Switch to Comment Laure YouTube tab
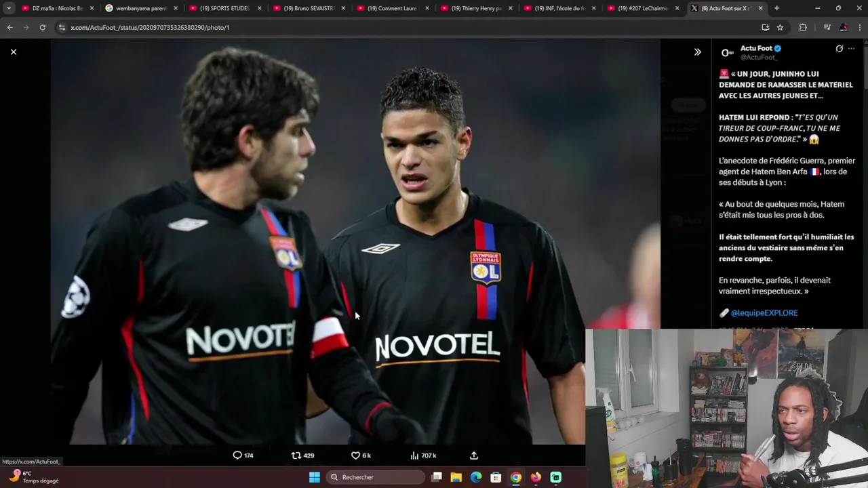868x488 pixels. [x=393, y=8]
